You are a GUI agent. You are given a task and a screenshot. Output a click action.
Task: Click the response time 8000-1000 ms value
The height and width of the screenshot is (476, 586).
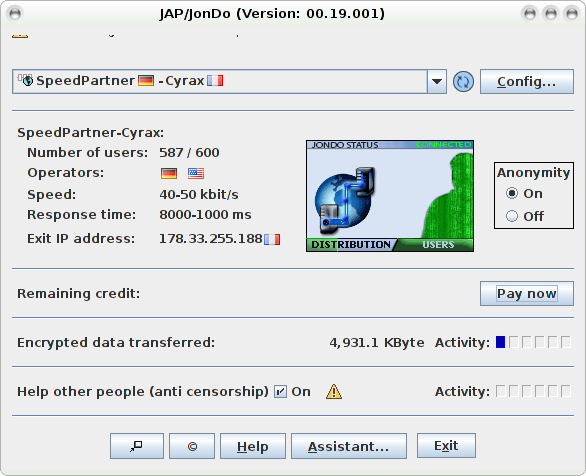205,215
